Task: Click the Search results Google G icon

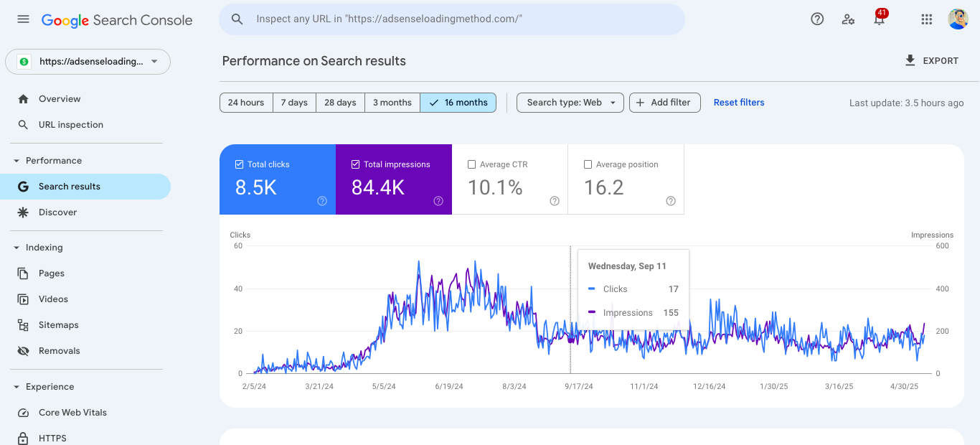Action: tap(24, 187)
